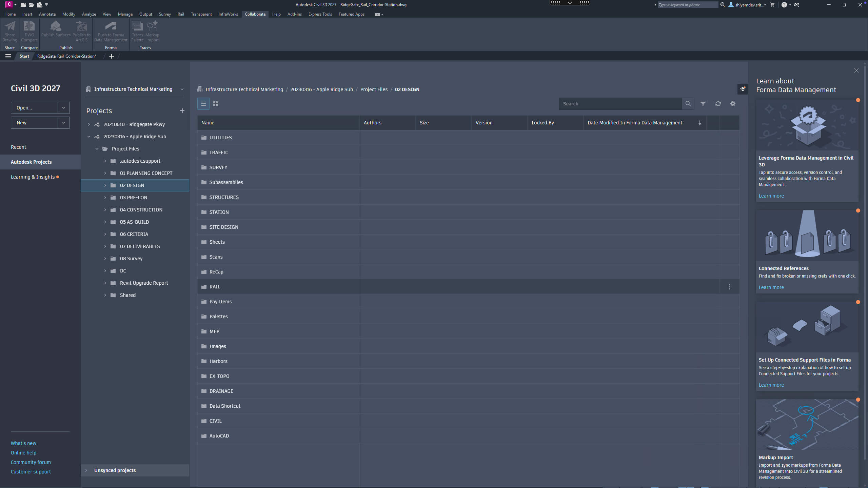868x488 pixels.
Task: Sort by the Name column header
Action: click(278, 123)
